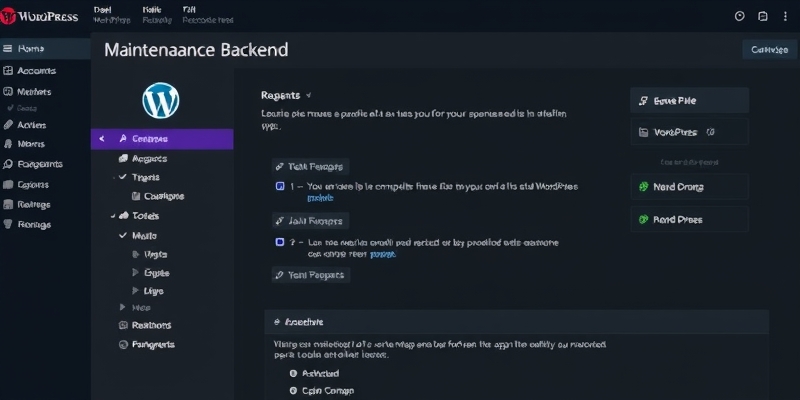Open the three-dot vertical menu icon
The height and width of the screenshot is (400, 800).
click(x=786, y=16)
